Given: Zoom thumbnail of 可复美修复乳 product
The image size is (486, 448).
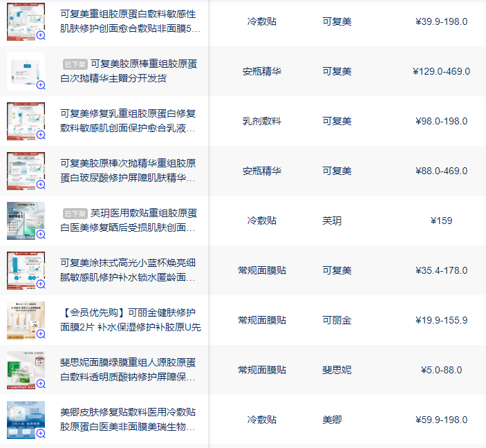Looking at the screenshot, I should [41, 135].
